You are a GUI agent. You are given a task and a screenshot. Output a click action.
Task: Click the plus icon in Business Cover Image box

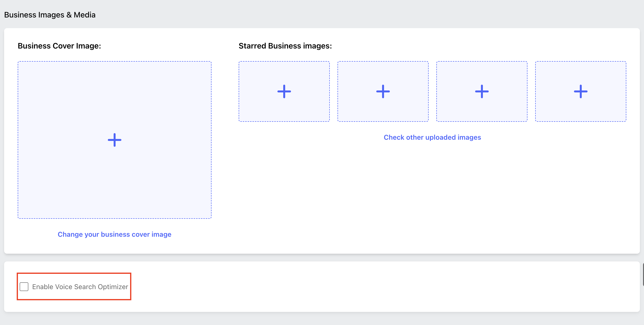pos(115,140)
